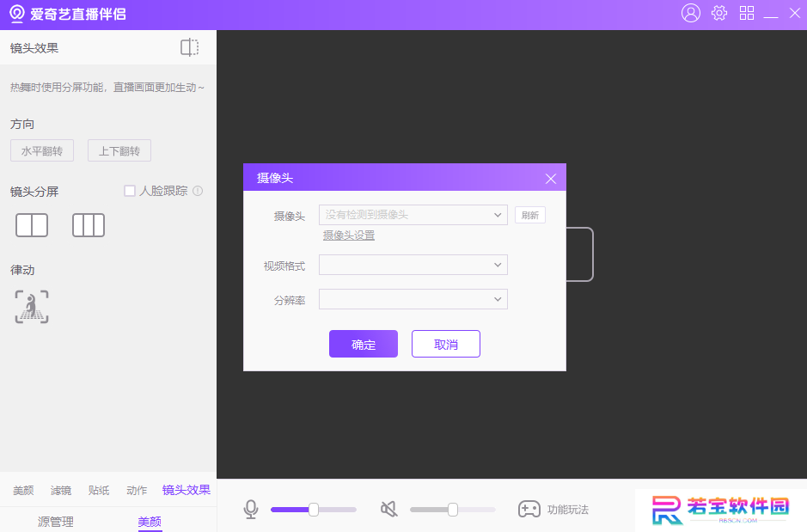Screen dimensions: 807x532
Task: Open the 摄像头设置 link
Action: click(349, 235)
